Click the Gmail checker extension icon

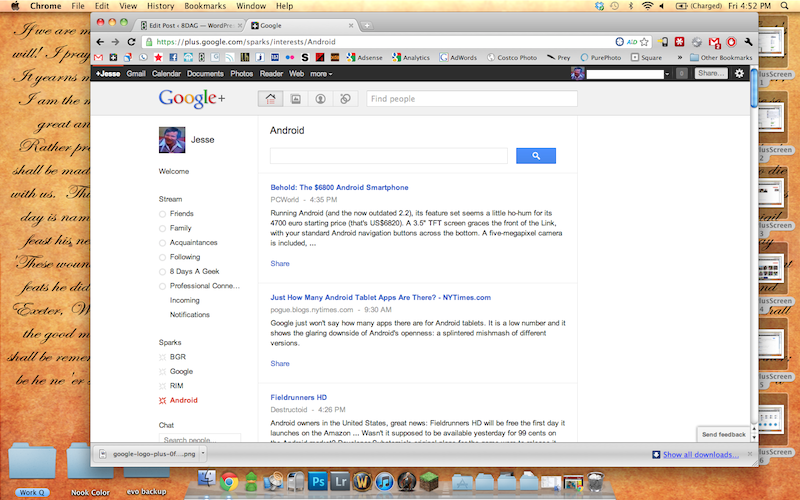pyautogui.click(x=714, y=42)
